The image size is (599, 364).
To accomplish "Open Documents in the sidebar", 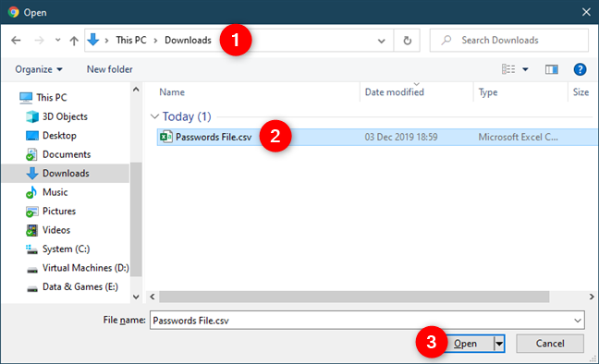I will [x=67, y=154].
